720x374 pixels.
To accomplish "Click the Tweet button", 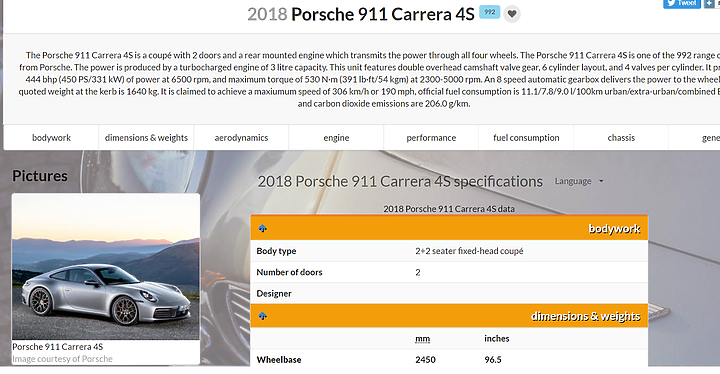I will pos(681,4).
